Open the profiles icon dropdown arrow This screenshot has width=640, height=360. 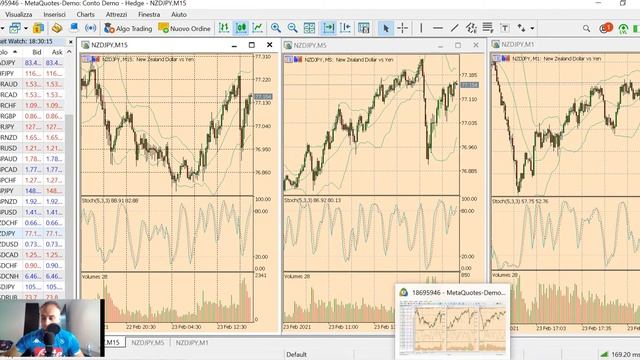[x=26, y=28]
